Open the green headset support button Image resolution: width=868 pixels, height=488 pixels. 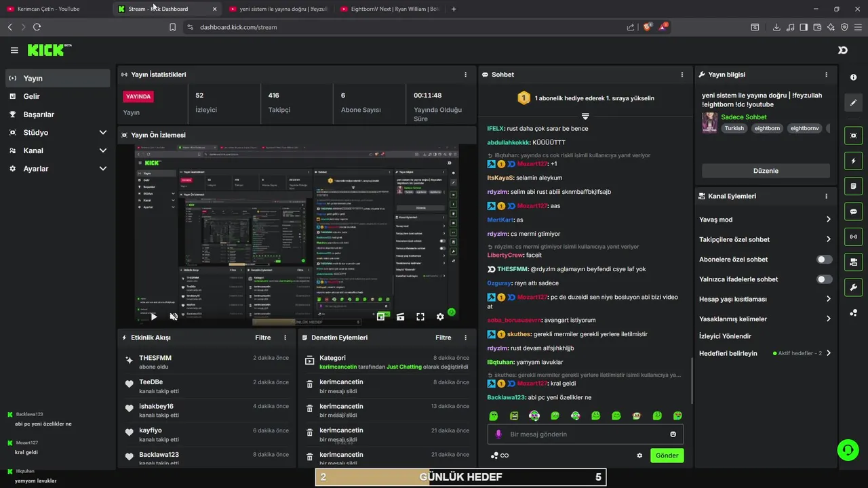pyautogui.click(x=847, y=449)
